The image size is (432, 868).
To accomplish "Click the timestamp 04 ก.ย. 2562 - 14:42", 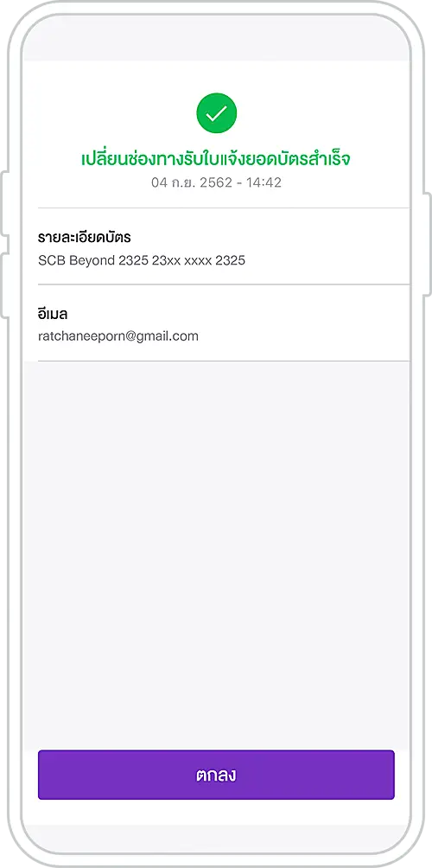I will click(x=216, y=182).
